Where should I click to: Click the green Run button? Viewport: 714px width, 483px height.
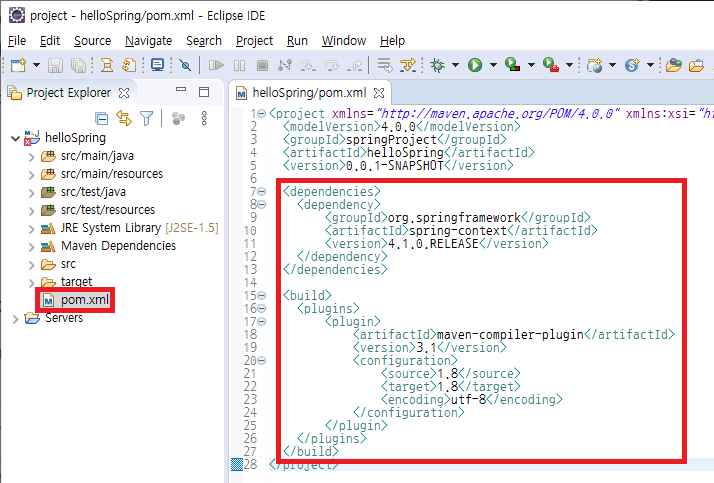[475, 65]
